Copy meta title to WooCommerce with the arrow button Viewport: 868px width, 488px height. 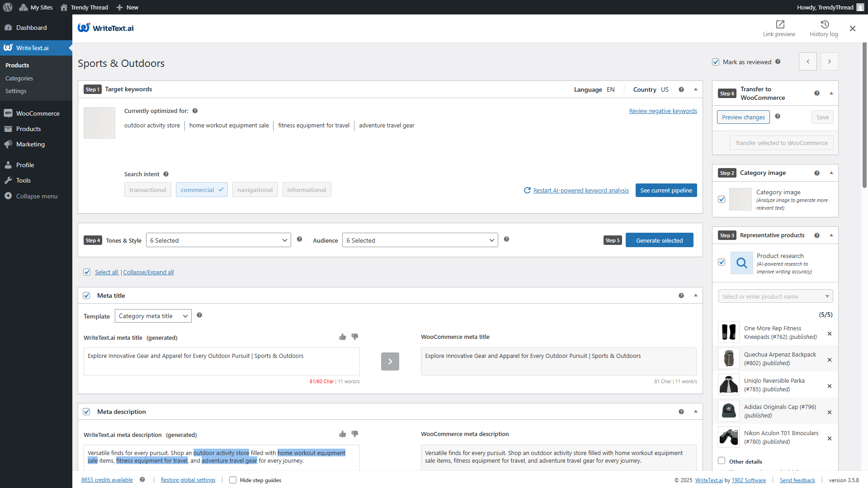[390, 361]
